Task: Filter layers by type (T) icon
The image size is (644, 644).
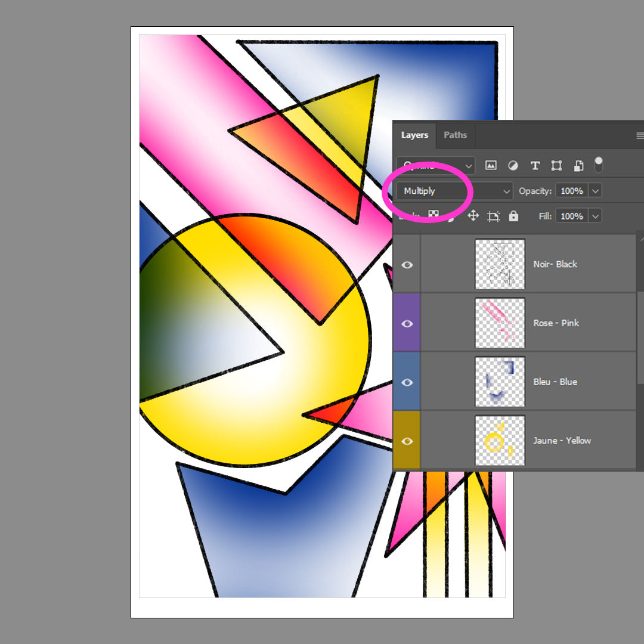Action: pyautogui.click(x=535, y=165)
